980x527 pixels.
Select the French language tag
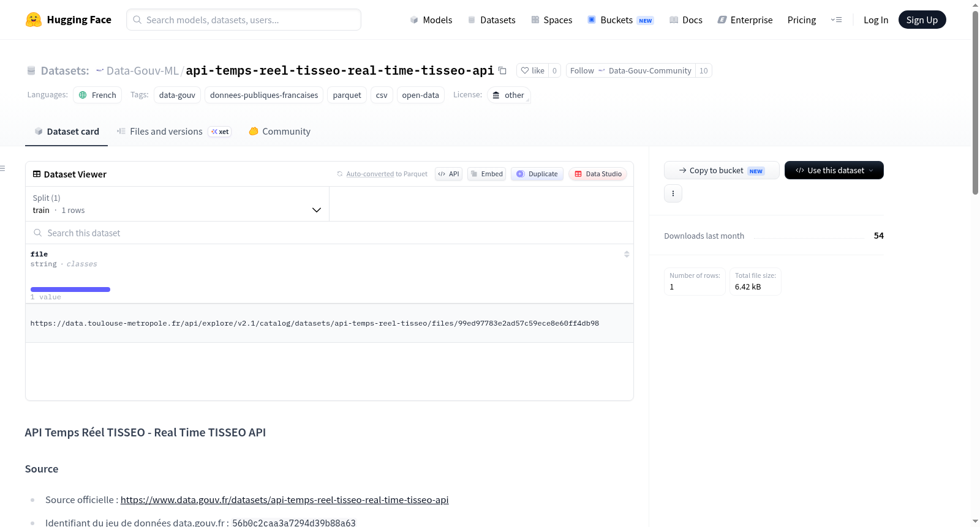tap(97, 95)
